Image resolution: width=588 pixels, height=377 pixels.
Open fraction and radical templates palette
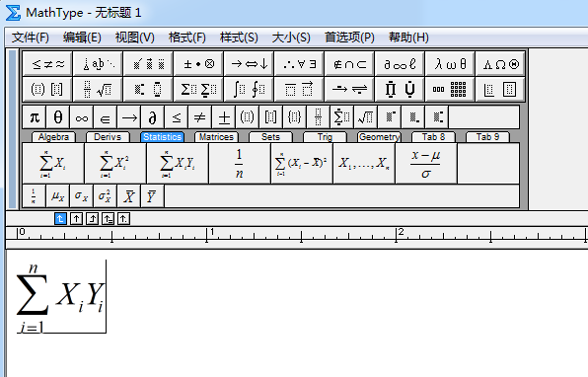point(98,89)
